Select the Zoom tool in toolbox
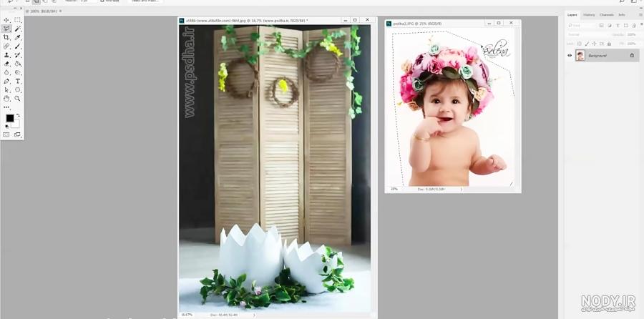The height and width of the screenshot is (319, 644). [18, 99]
